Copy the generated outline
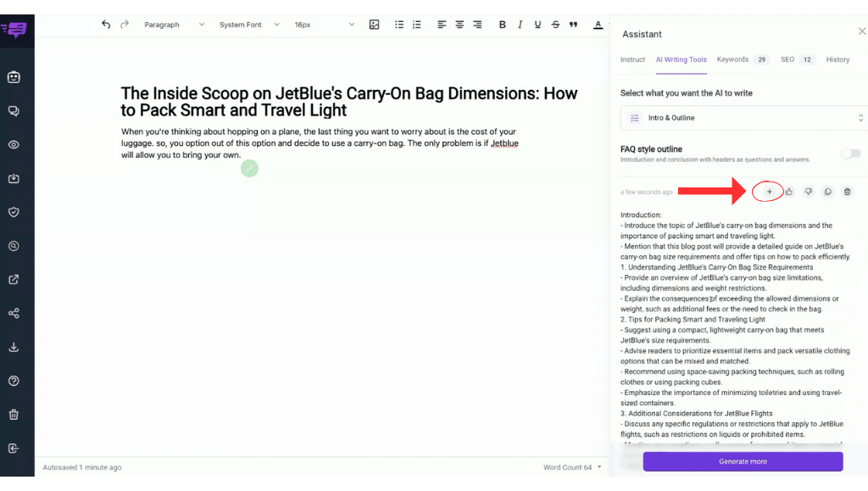The width and height of the screenshot is (868, 491). tap(827, 192)
